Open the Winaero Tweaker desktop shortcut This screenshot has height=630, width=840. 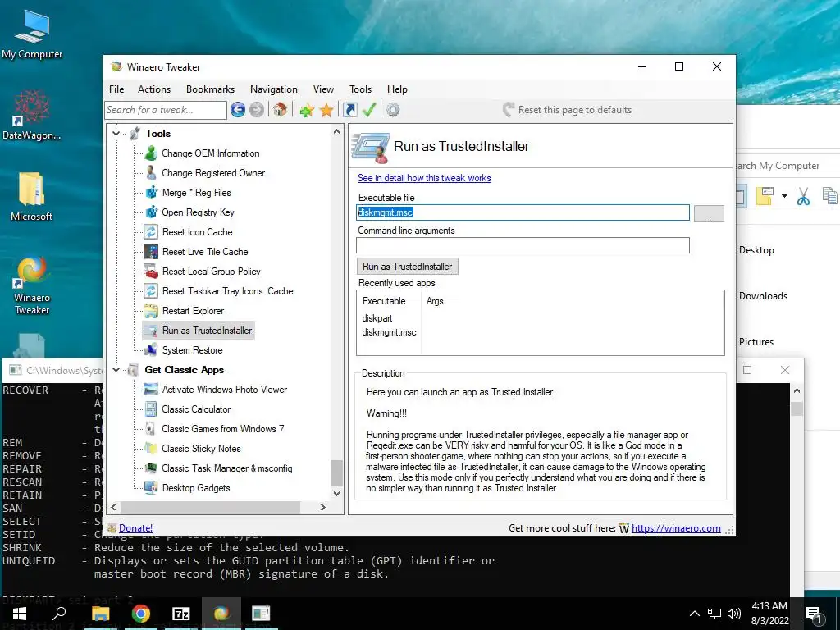(32, 285)
